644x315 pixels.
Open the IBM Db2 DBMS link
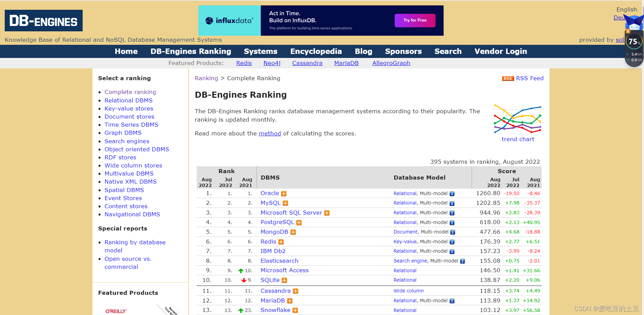273,251
